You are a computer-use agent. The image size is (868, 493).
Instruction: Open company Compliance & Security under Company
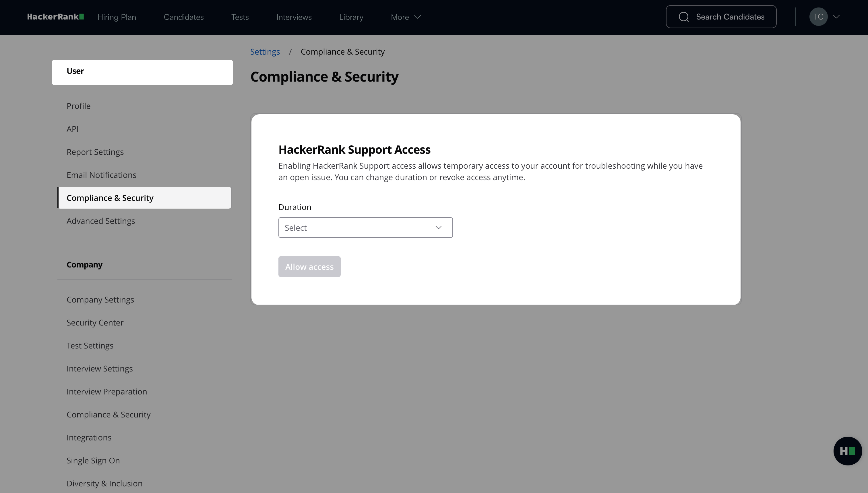point(108,415)
